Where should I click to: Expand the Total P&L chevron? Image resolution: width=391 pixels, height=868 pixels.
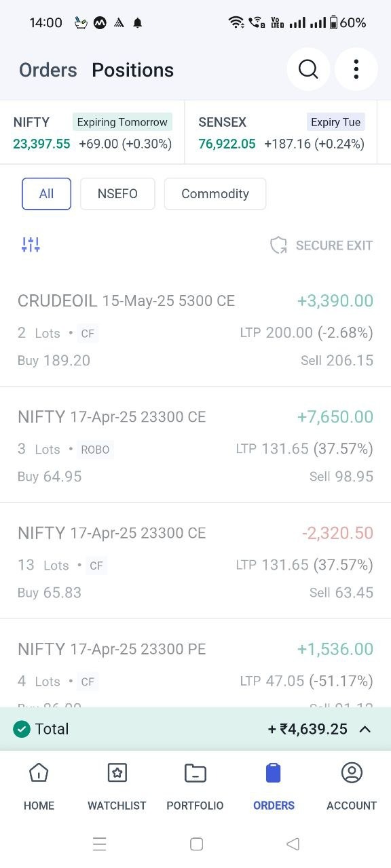pyautogui.click(x=365, y=729)
